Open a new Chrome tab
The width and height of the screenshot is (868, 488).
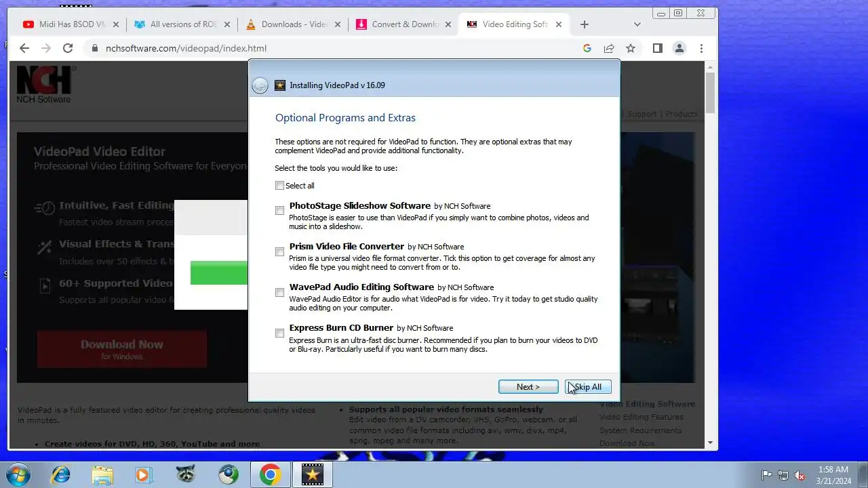tap(585, 24)
